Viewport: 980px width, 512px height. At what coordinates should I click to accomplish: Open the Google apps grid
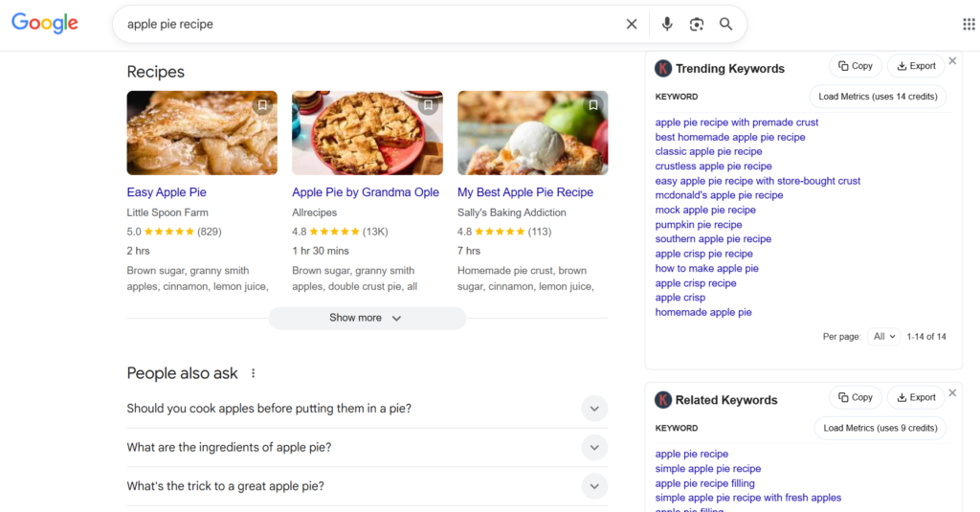[969, 24]
